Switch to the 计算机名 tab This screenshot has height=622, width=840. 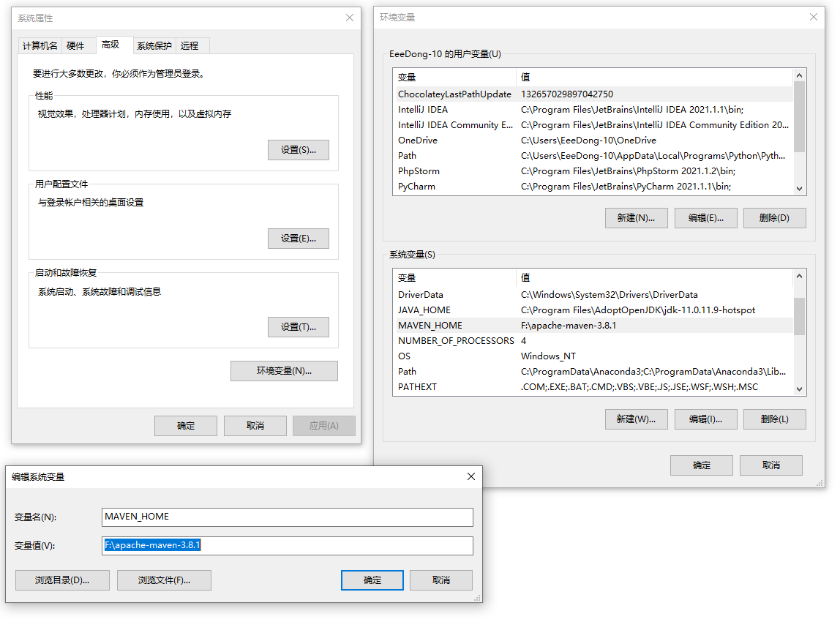[40, 45]
